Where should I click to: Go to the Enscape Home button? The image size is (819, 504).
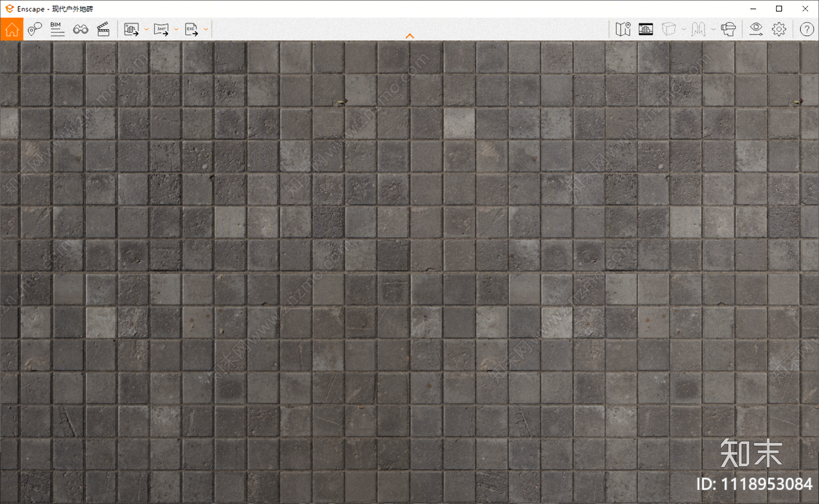[12, 29]
